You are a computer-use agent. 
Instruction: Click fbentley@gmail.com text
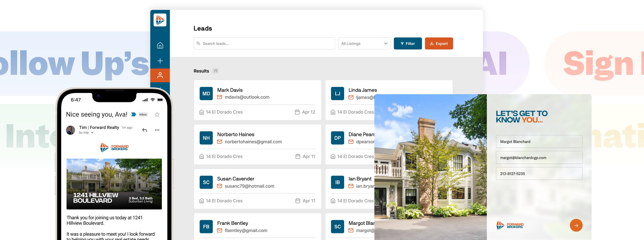tap(246, 230)
